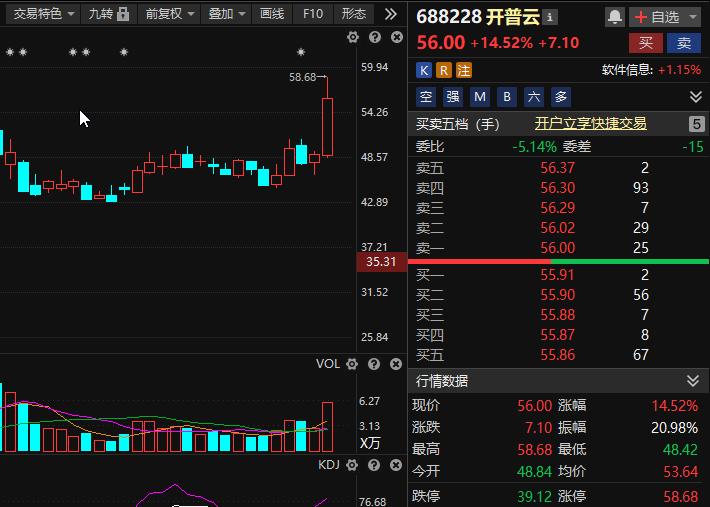The image size is (710, 507).
Task: Click the latest tall red candlestick
Action: click(x=327, y=127)
